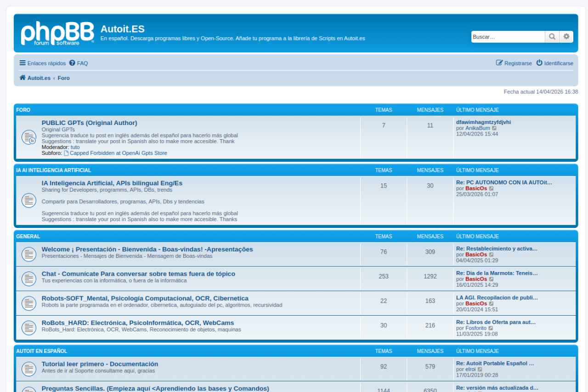Click the Chat forum status icon
Screen dimensions: 588x392
point(29,278)
